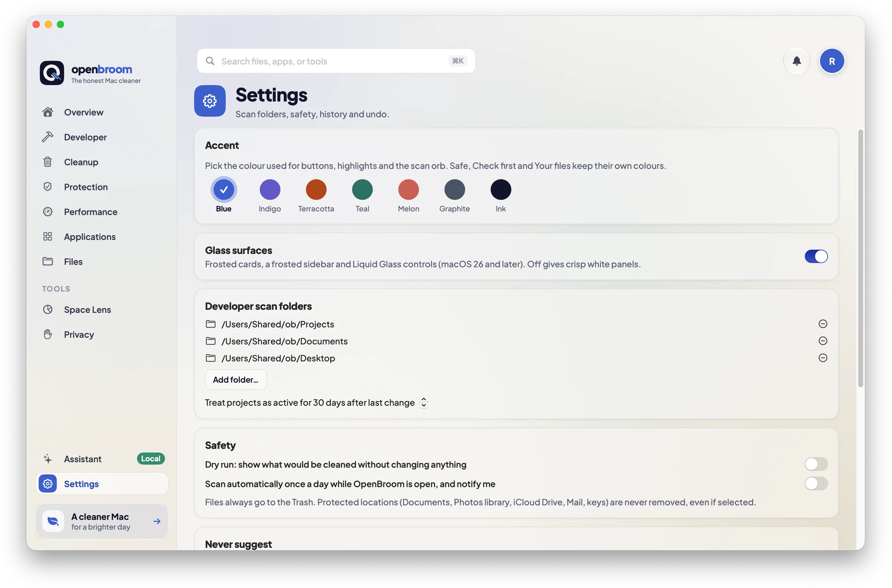The width and height of the screenshot is (892, 588).
Task: Select the Blue accent swatch
Action: click(x=224, y=189)
